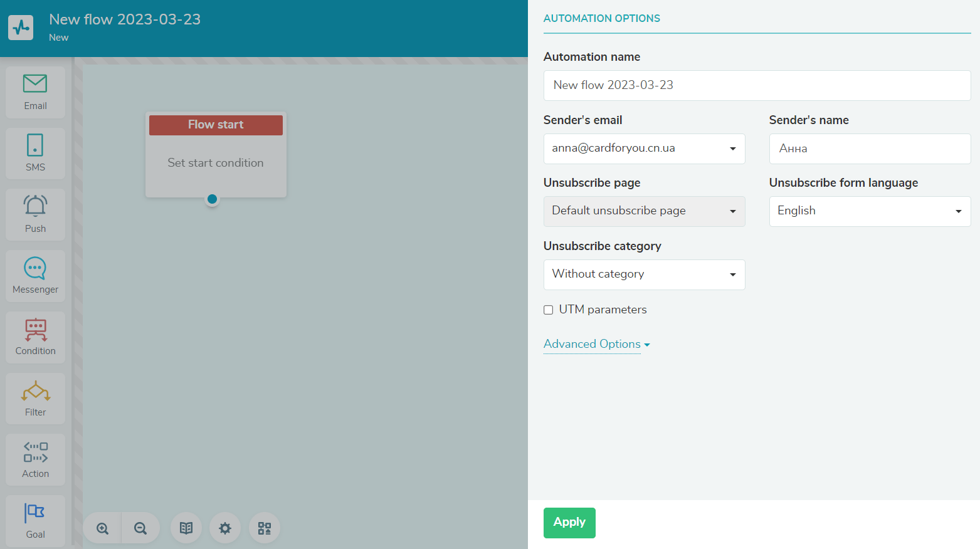Viewport: 980px width, 549px height.
Task: Open the guide book icon
Action: click(x=186, y=528)
